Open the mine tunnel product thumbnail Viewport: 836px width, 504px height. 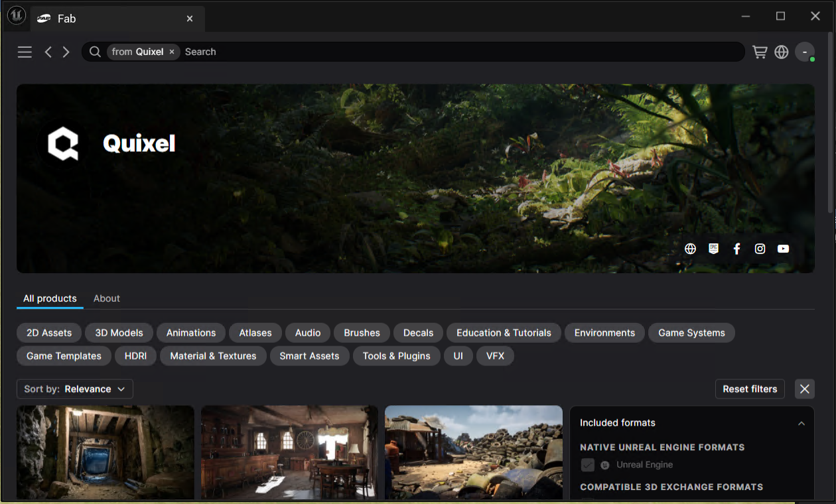click(x=105, y=452)
